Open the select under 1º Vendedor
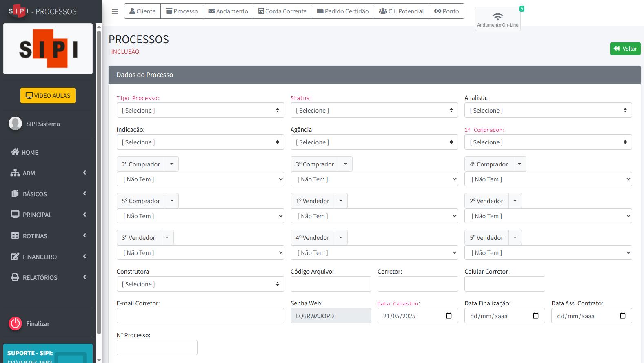Viewport: 644px width, 363px height. point(374,216)
